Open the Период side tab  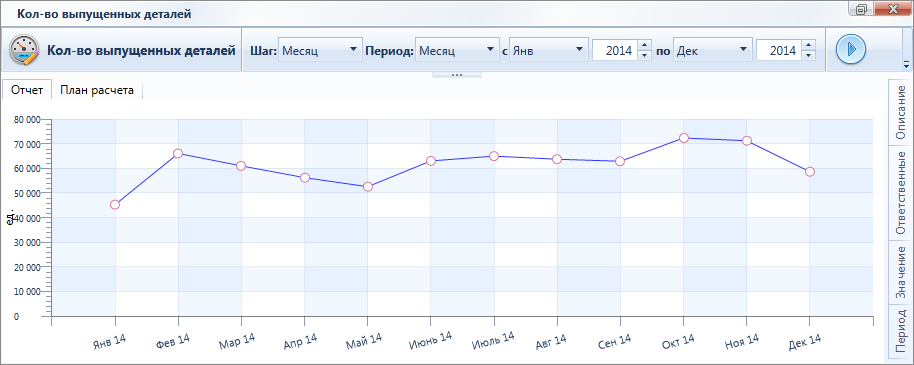point(901,332)
